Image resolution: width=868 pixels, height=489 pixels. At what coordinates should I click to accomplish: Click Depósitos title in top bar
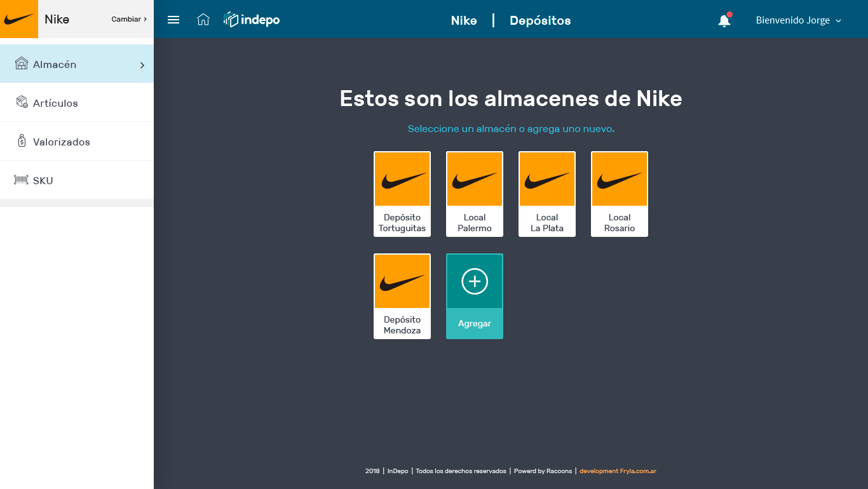click(x=540, y=20)
